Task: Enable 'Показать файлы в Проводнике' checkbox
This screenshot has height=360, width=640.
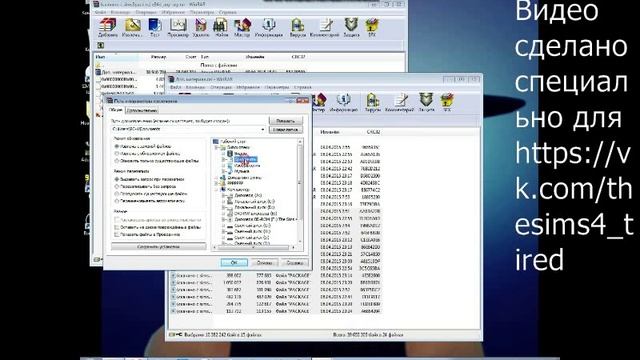Action: tap(117, 235)
